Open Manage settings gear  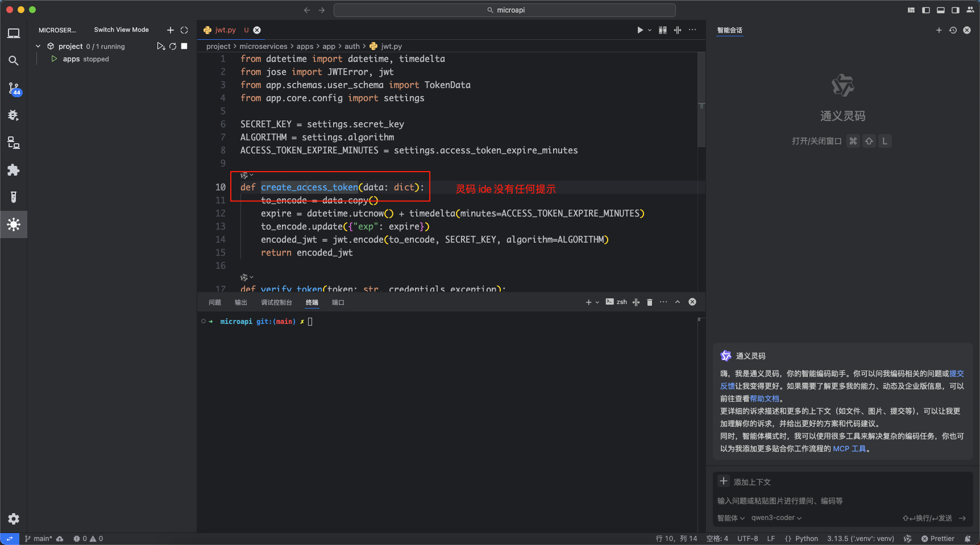tap(14, 518)
